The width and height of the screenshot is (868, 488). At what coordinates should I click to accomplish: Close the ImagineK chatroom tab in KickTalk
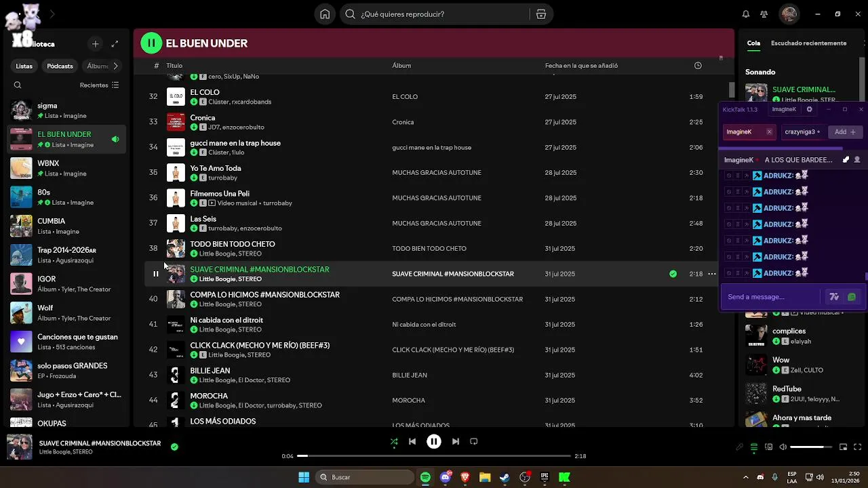coord(769,132)
